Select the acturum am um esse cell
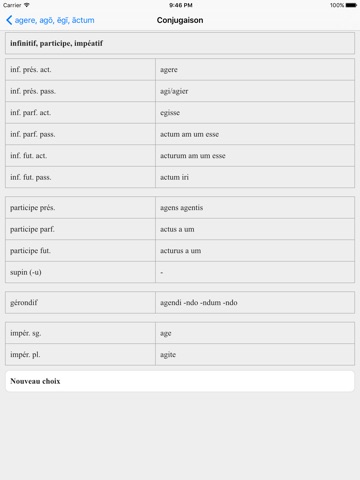360x480 pixels. point(255,156)
